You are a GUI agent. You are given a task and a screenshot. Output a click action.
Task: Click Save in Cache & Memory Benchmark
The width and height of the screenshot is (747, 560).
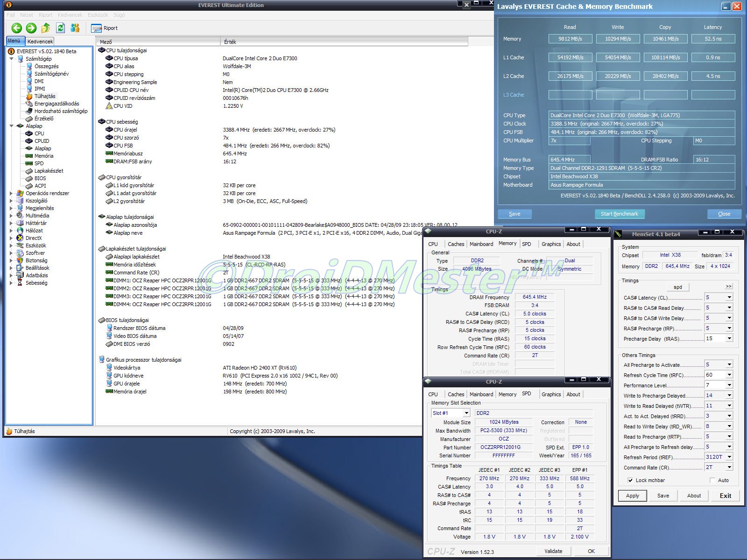[514, 214]
